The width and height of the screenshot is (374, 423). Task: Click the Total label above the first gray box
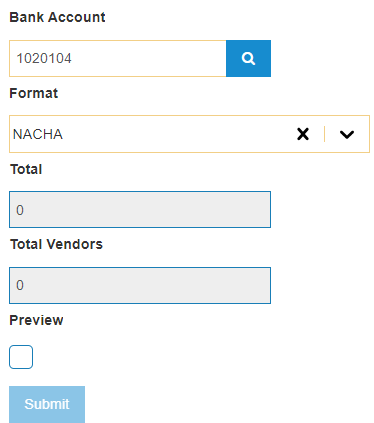(x=26, y=169)
